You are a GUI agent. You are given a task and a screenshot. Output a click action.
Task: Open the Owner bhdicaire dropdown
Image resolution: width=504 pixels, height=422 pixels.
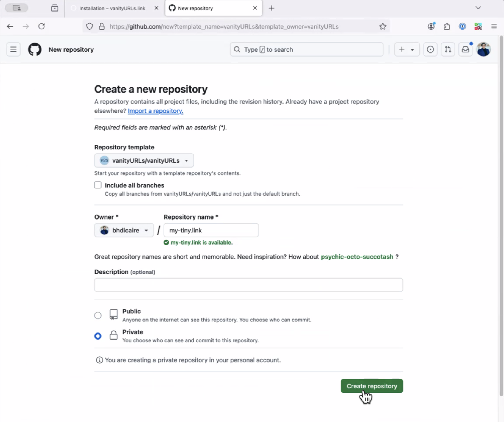pos(124,230)
